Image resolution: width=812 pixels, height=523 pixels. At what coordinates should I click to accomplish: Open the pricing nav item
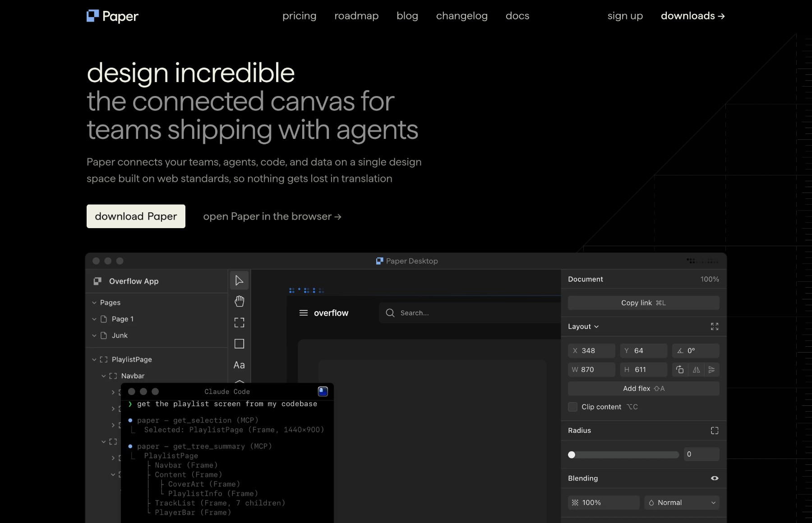coord(299,16)
